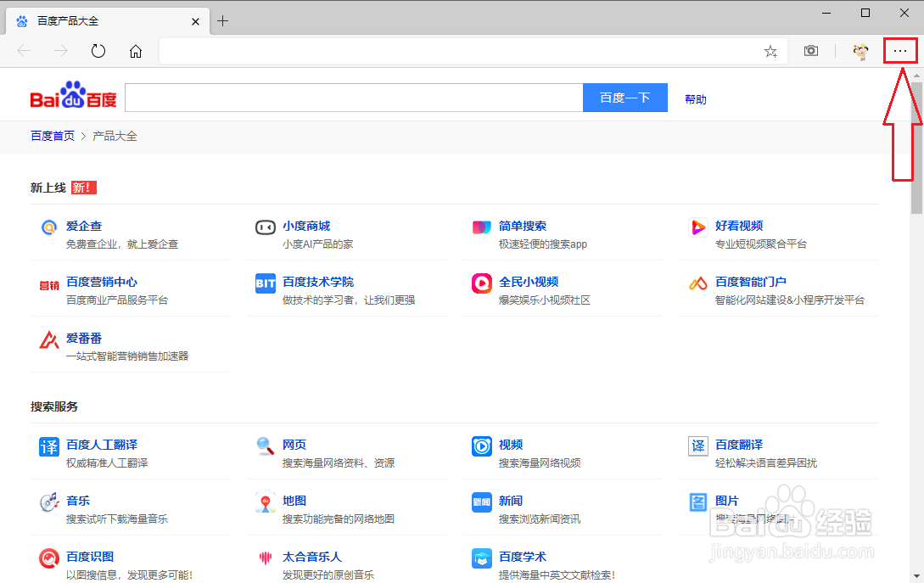Click the 好看视频 icon
Screen dimensions: 924x583
(697, 227)
